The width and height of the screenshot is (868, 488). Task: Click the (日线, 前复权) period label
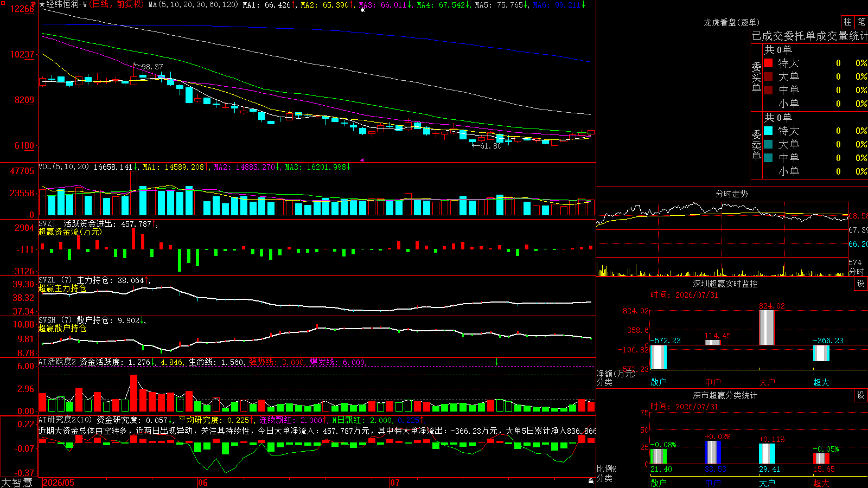point(117,4)
